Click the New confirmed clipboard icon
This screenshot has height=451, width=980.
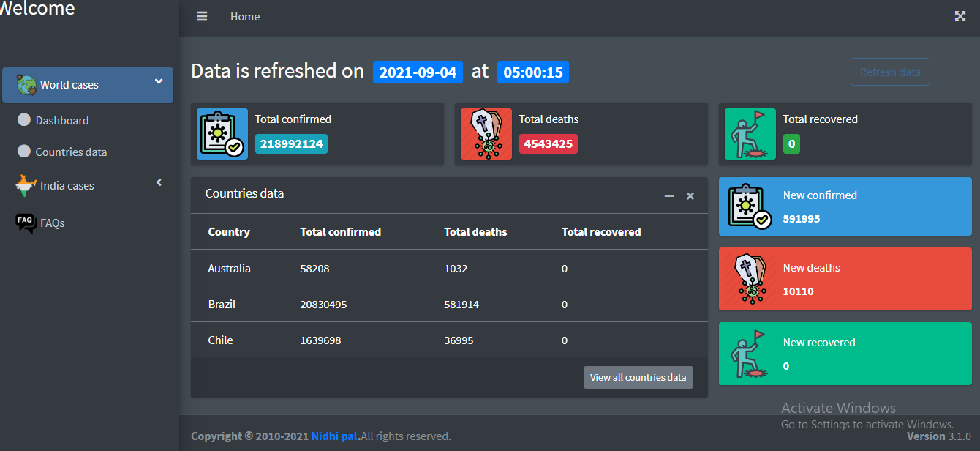pyautogui.click(x=750, y=206)
